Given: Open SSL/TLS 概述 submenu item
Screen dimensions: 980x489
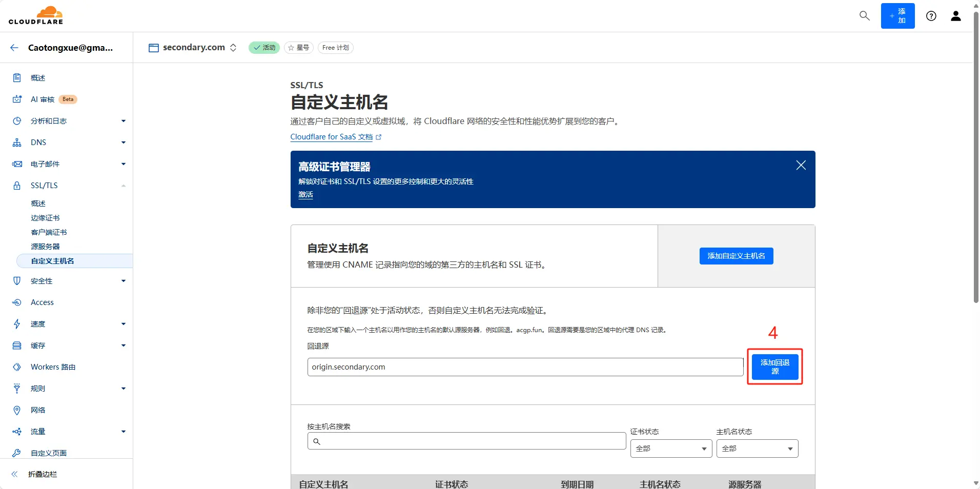Looking at the screenshot, I should 38,203.
